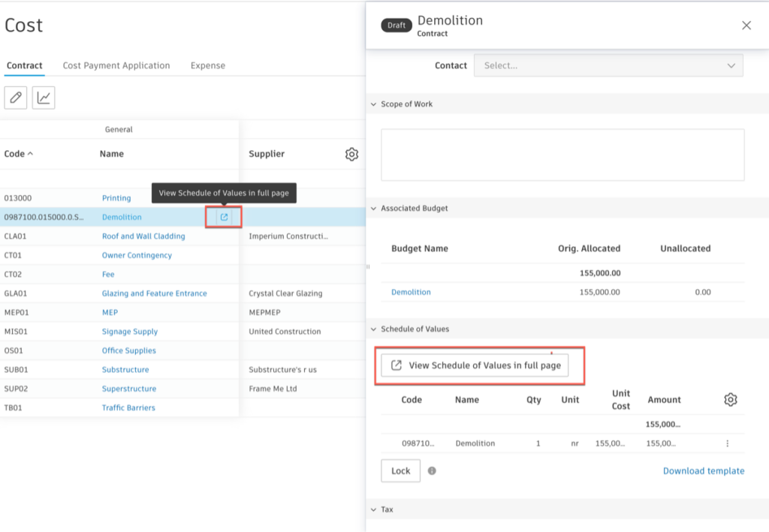Image resolution: width=769 pixels, height=532 pixels.
Task: Click supplier Crystal Clear Glazing
Action: (285, 293)
